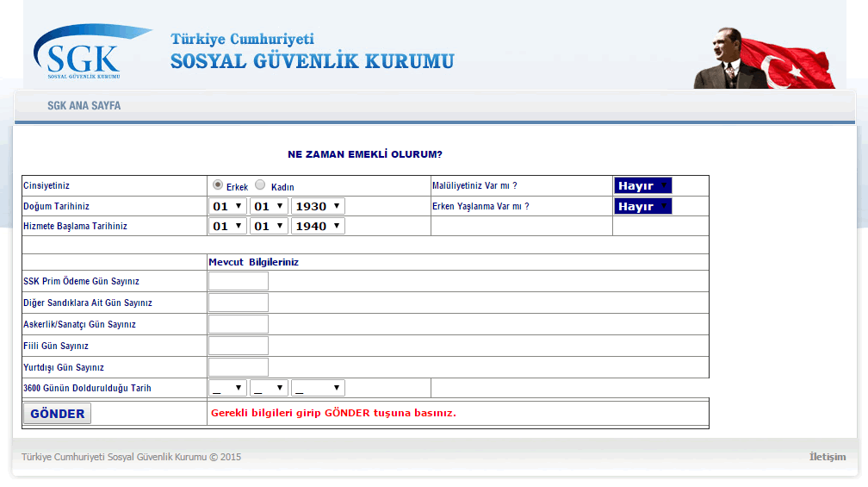Click the Türkiye Cumhuriyeti header text

(x=243, y=39)
